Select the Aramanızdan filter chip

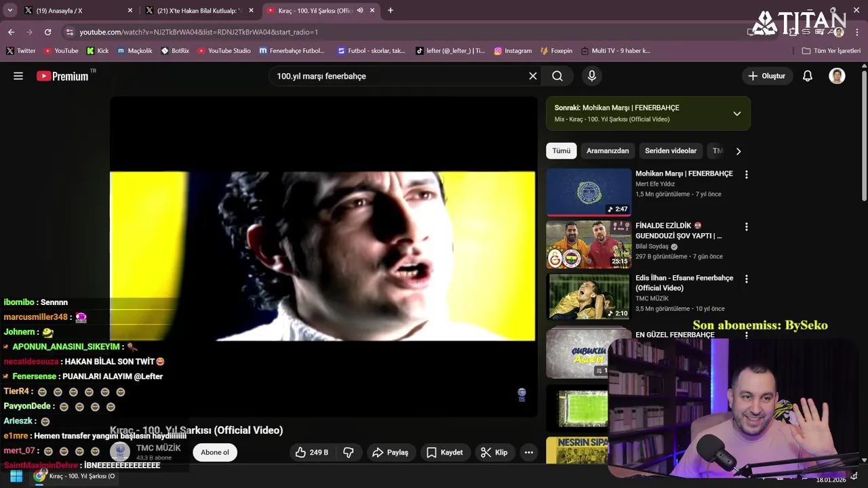(608, 151)
